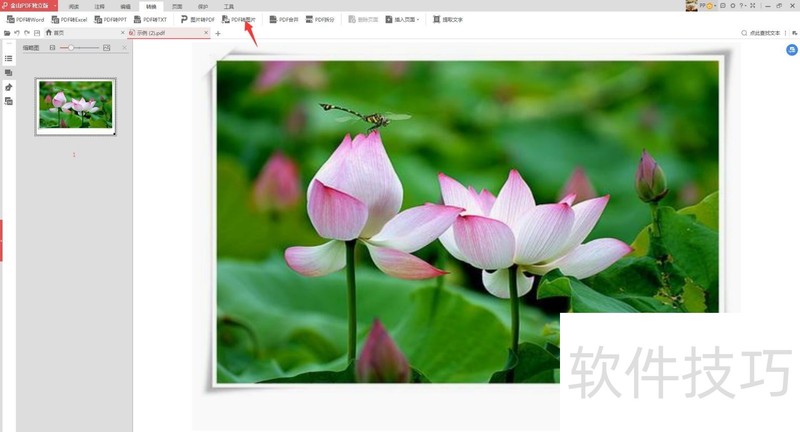Switch to the 工具 ribbon tab
The width and height of the screenshot is (800, 432).
229,7
